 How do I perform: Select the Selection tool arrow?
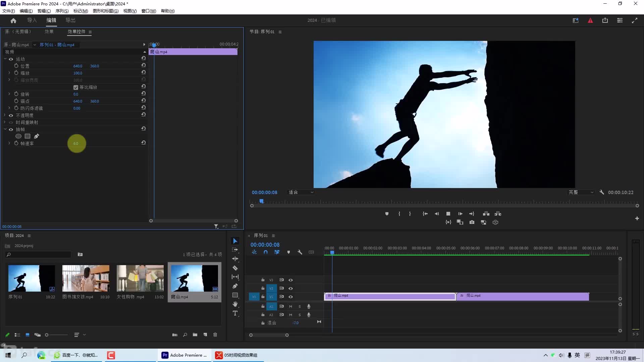(x=235, y=241)
